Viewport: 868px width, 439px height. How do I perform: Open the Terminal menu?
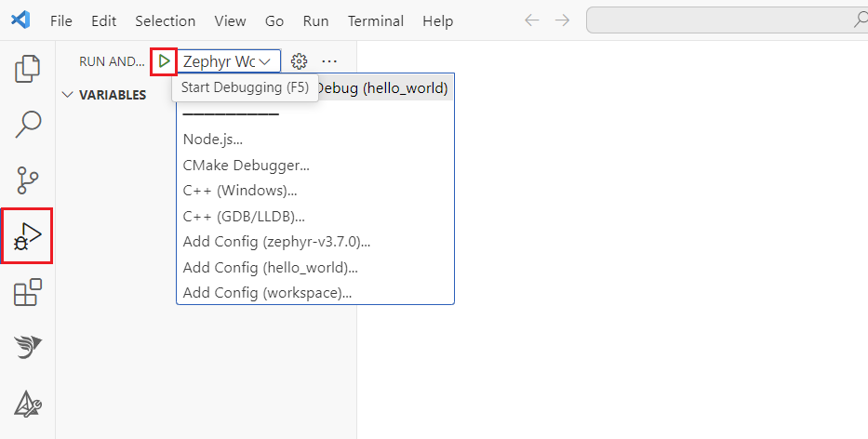tap(375, 21)
